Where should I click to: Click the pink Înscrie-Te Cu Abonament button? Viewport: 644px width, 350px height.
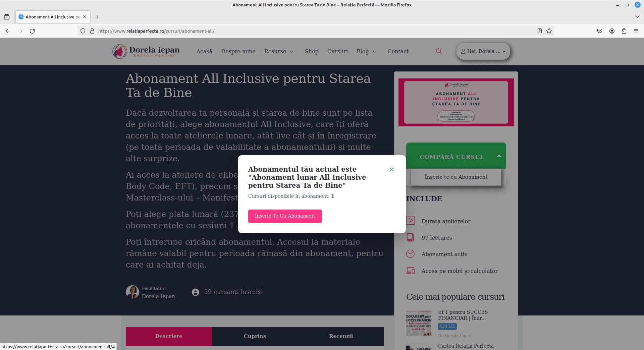[285, 216]
